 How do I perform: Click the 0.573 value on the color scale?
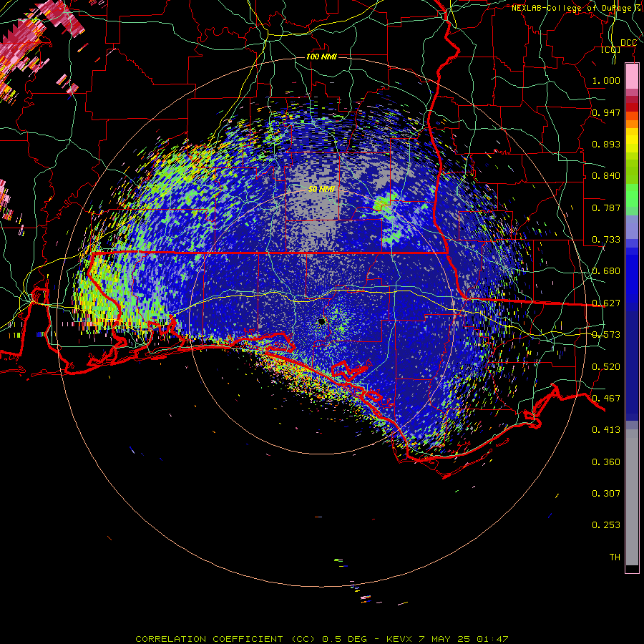click(x=606, y=335)
